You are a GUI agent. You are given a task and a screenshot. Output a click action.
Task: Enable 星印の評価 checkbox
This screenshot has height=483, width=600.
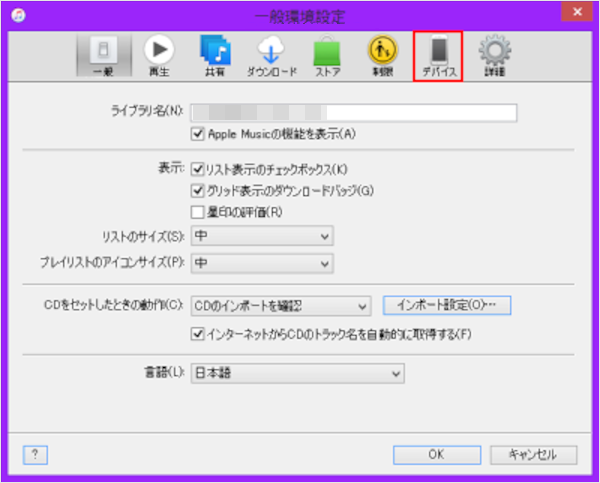point(197,211)
